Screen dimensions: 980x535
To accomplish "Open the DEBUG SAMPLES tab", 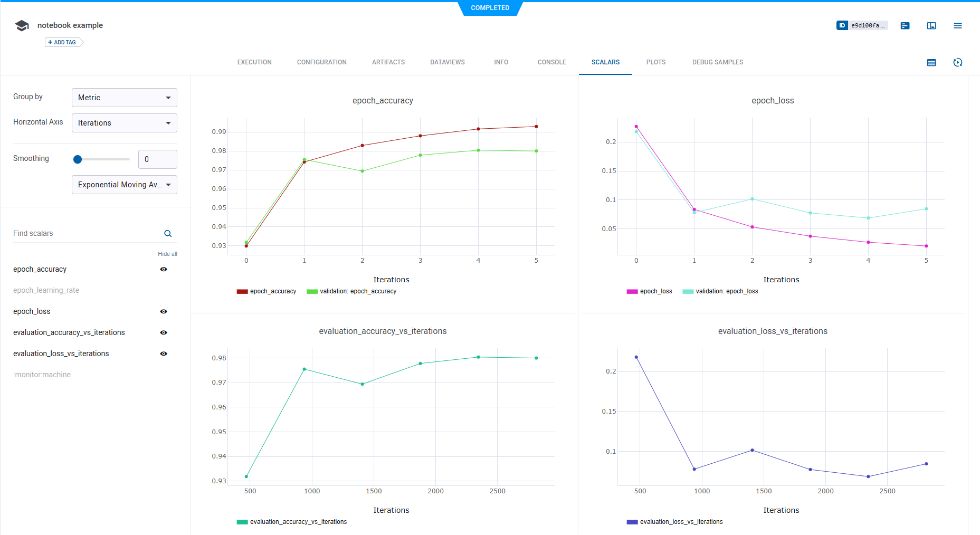I will click(717, 62).
